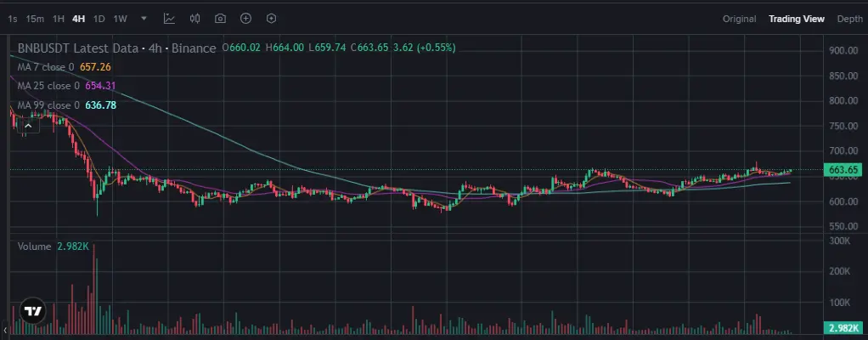Collapse the indicator legend with the chevron button

coord(28,127)
